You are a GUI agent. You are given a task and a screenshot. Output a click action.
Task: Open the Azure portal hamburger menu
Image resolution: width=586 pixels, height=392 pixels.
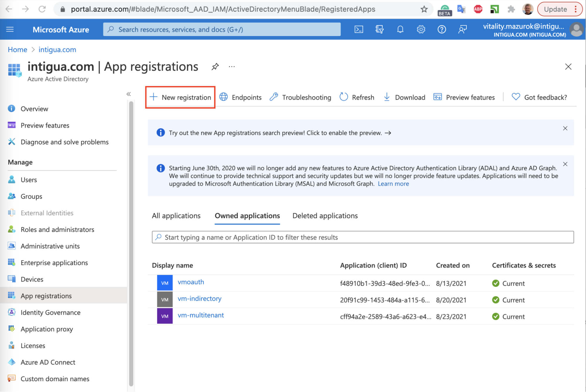(x=10, y=29)
